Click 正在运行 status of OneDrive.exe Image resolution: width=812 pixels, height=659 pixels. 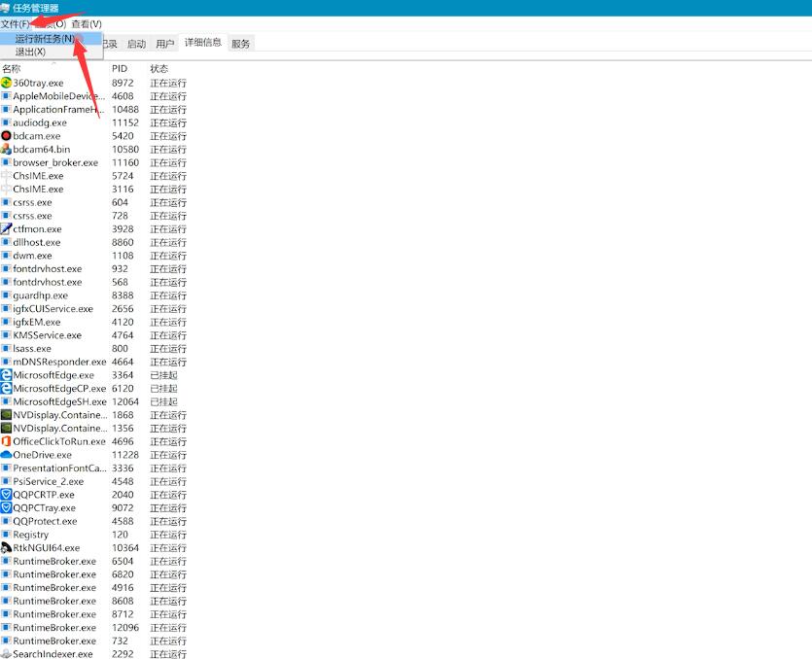pyautogui.click(x=168, y=455)
